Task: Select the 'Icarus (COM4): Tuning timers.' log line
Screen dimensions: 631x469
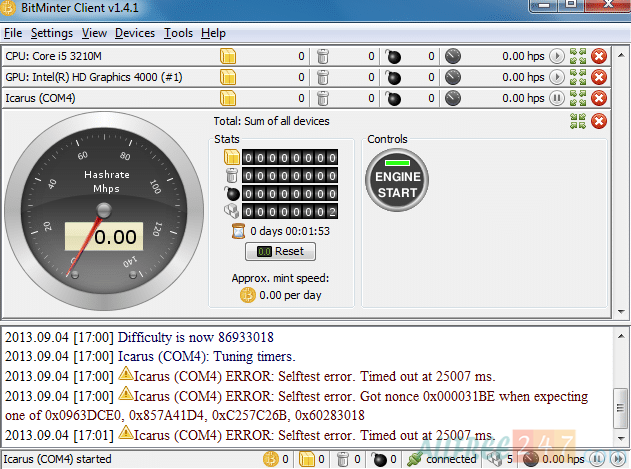Action: pyautogui.click(x=150, y=356)
